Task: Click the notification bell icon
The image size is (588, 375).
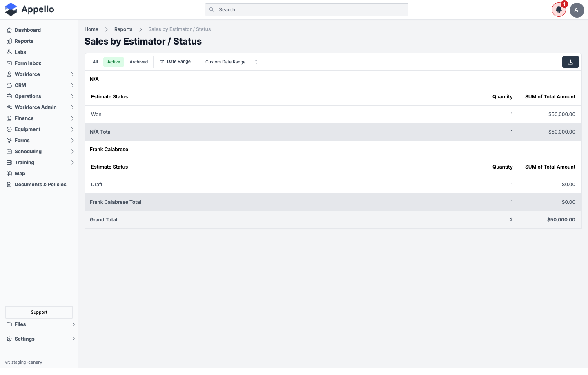Action: pyautogui.click(x=559, y=10)
